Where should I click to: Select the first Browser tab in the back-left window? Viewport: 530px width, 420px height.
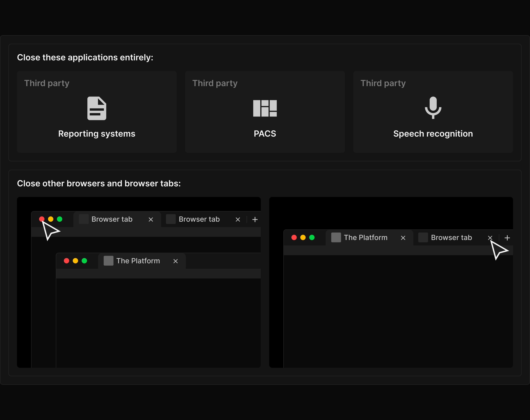click(x=117, y=219)
